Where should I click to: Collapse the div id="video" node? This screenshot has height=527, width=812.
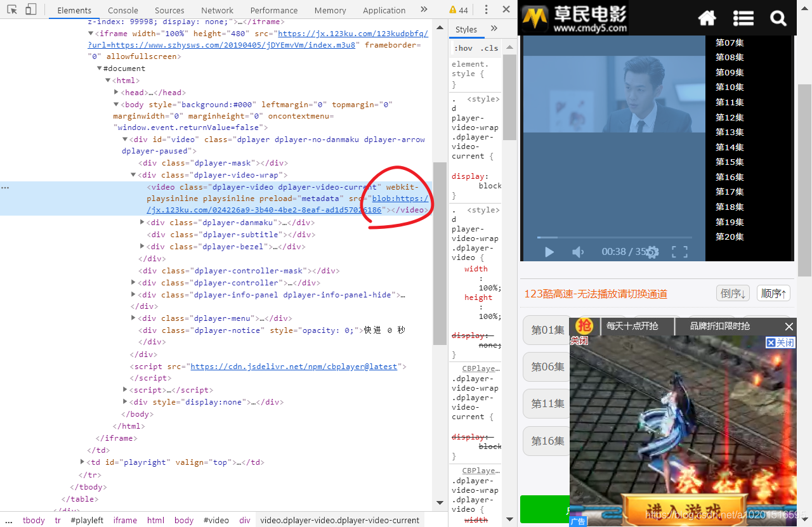pos(125,140)
